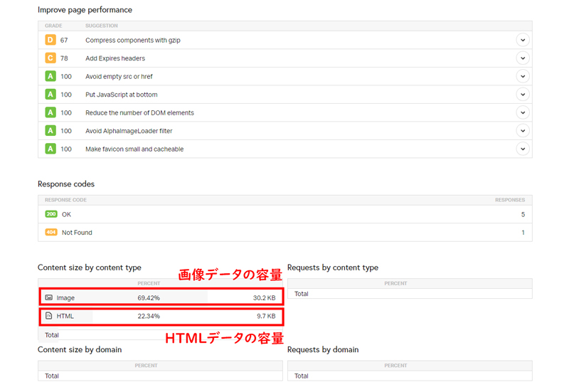Select the Put JavaScript at bottom text
Screen dimensions: 569x392
coord(122,95)
